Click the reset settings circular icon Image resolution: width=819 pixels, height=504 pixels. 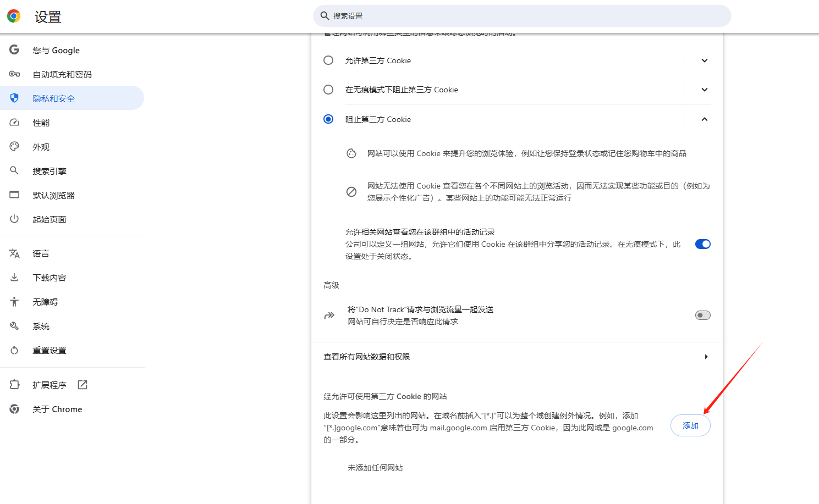click(14, 350)
